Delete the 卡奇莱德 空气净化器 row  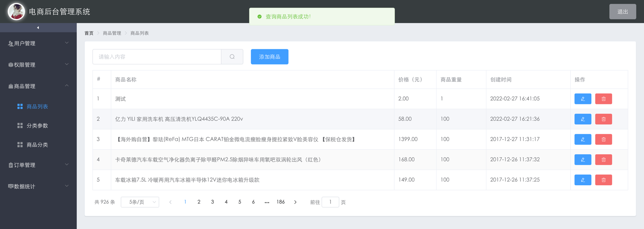(603, 159)
